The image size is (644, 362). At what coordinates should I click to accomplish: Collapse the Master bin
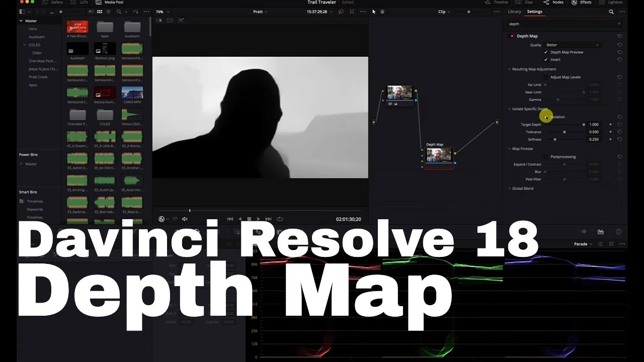coord(21,21)
